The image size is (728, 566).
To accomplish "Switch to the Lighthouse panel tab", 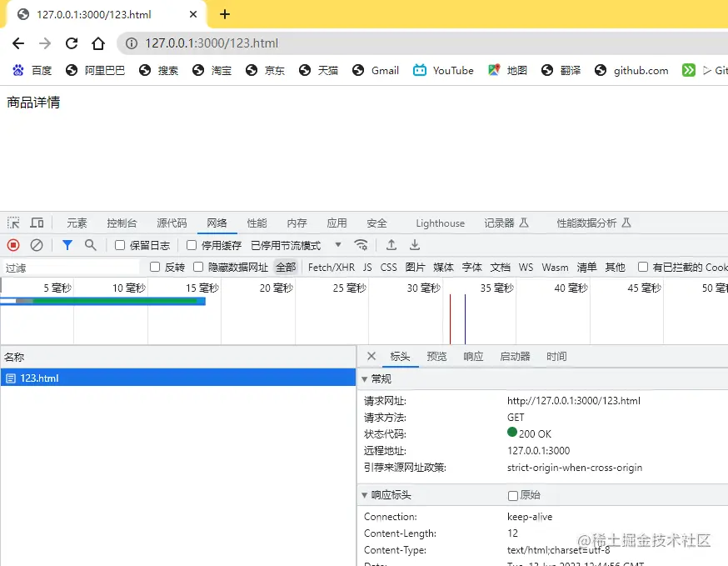I will coord(440,223).
